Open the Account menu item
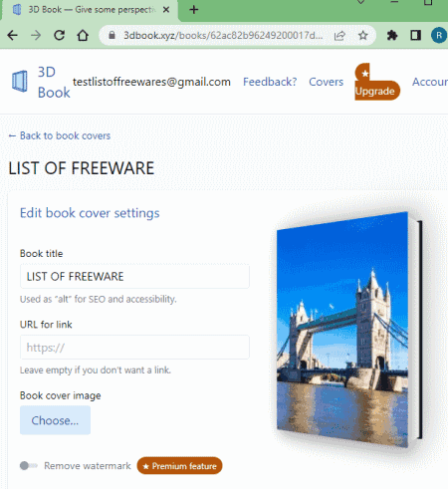448x489 pixels. pyautogui.click(x=430, y=82)
